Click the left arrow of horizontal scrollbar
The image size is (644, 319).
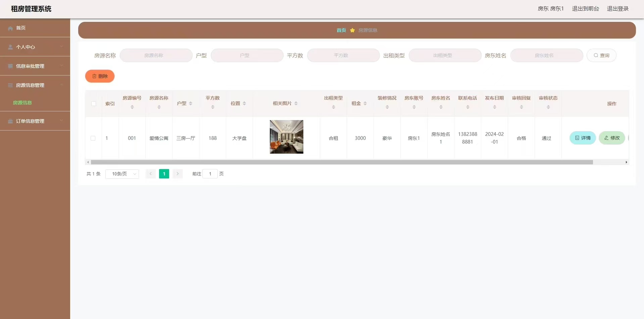click(88, 162)
